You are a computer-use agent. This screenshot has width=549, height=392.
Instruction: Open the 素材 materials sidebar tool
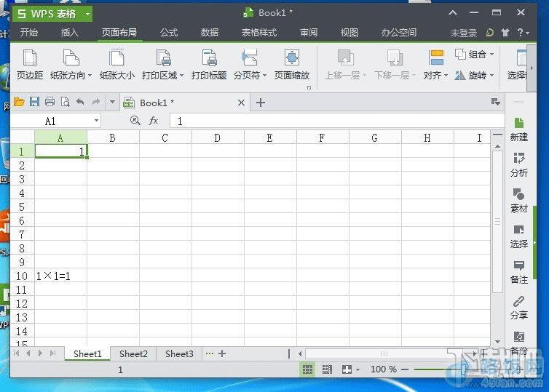tap(518, 201)
